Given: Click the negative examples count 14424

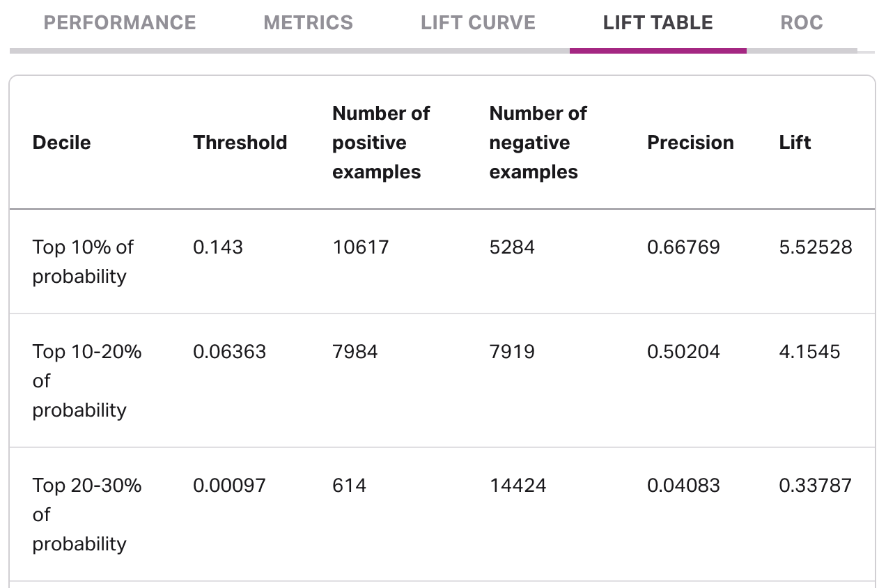Looking at the screenshot, I should click(x=512, y=485).
